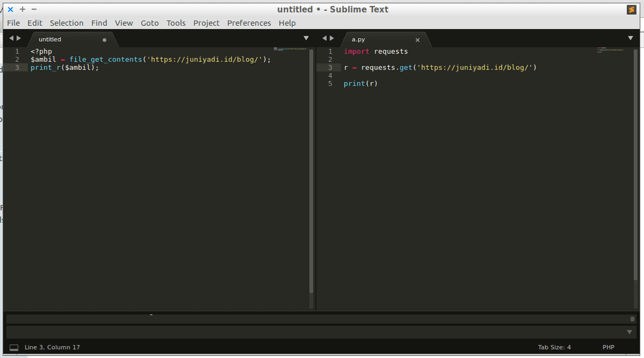Open left pane tab list dropdown
Image resolution: width=644 pixels, height=358 pixels.
tap(306, 38)
